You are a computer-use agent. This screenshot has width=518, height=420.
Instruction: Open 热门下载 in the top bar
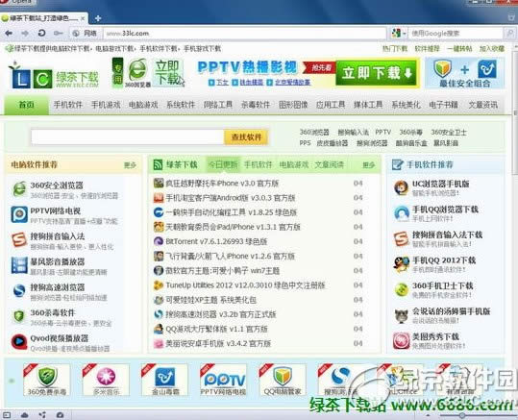click(395, 49)
